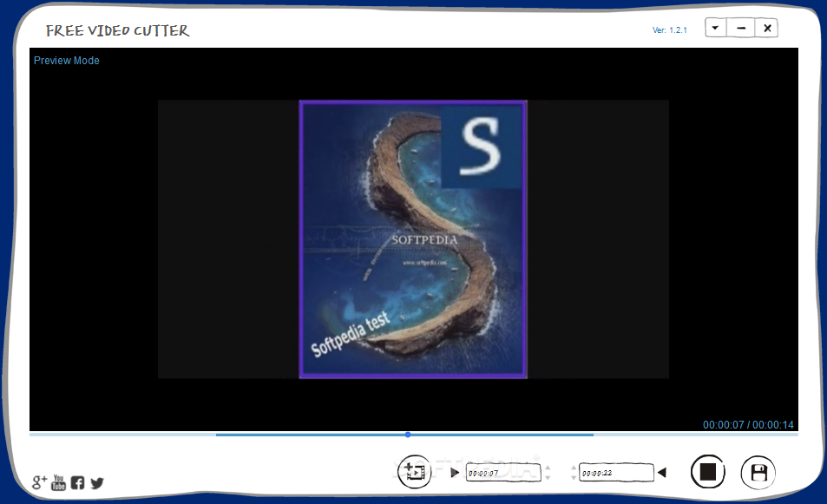Click the start time field 00:00:07

point(503,473)
